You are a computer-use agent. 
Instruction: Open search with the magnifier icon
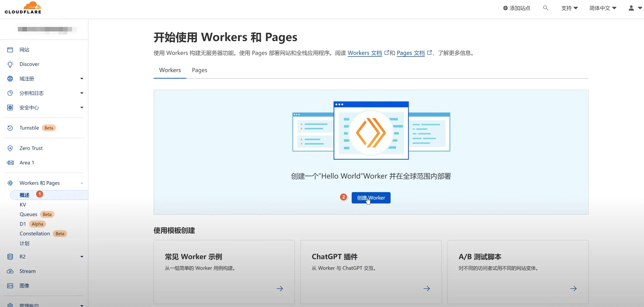545,8
